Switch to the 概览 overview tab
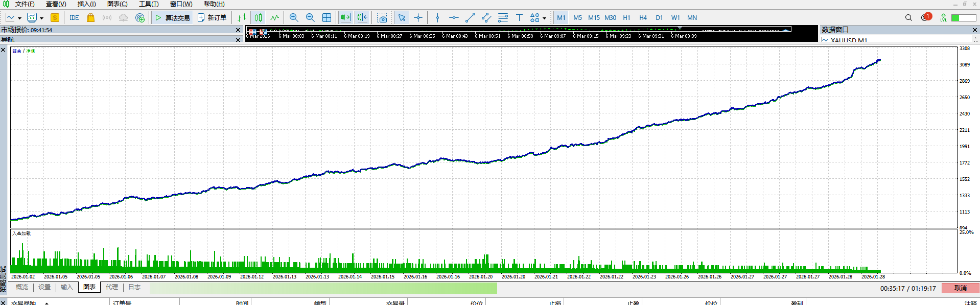 (22, 287)
